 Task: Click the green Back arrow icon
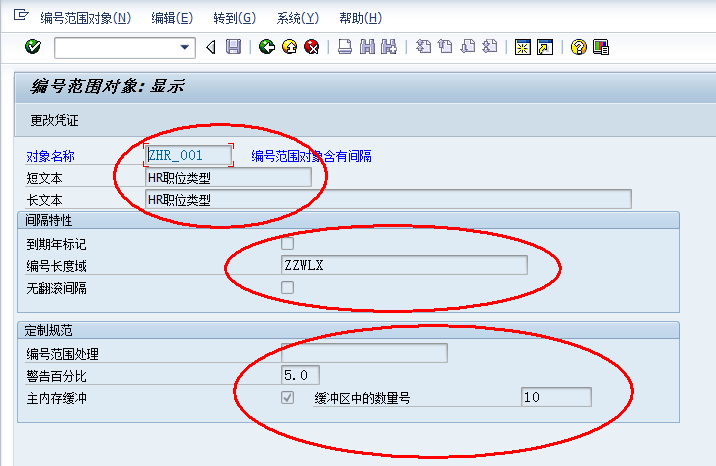(x=267, y=47)
